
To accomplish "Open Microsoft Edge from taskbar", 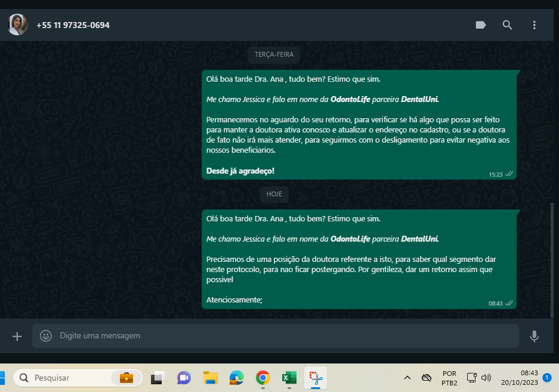I will [237, 378].
